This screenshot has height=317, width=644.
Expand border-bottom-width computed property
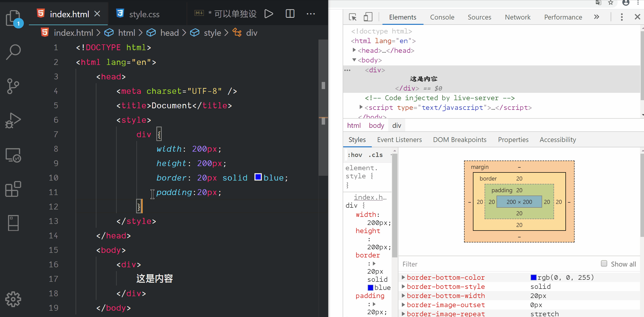403,295
